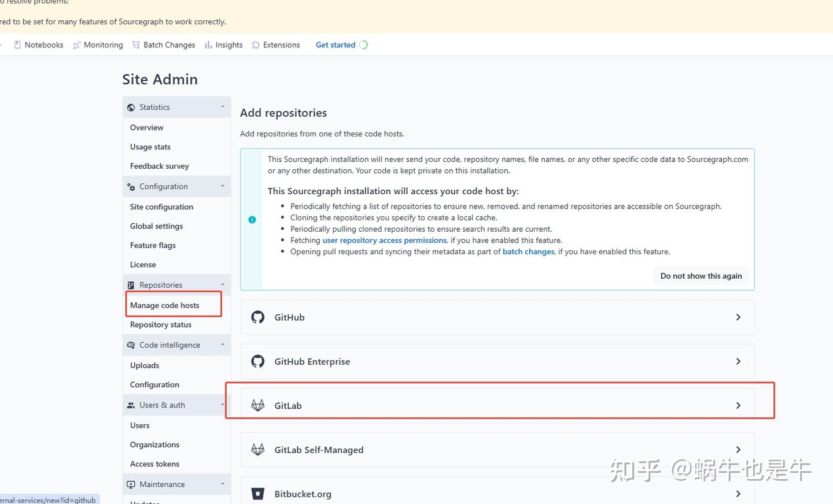Click the Configuration gears icon in sidebar
Screen dimensions: 833x504
(131, 187)
